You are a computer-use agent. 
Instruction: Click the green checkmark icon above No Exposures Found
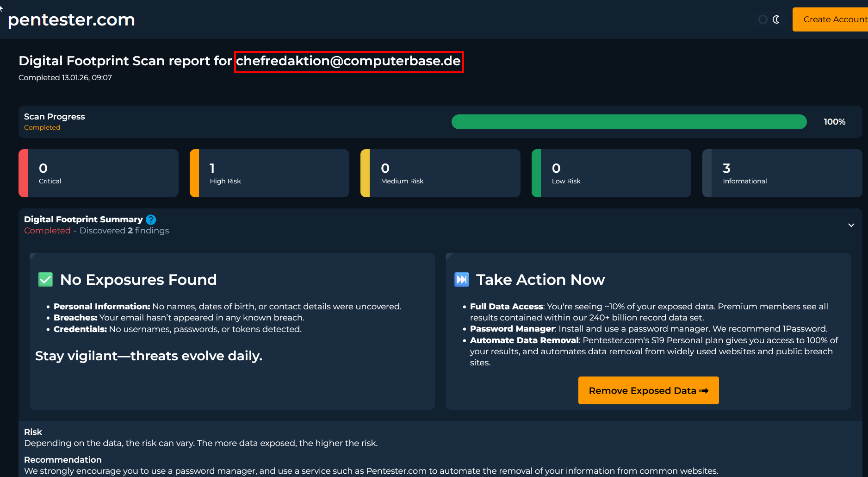click(45, 279)
